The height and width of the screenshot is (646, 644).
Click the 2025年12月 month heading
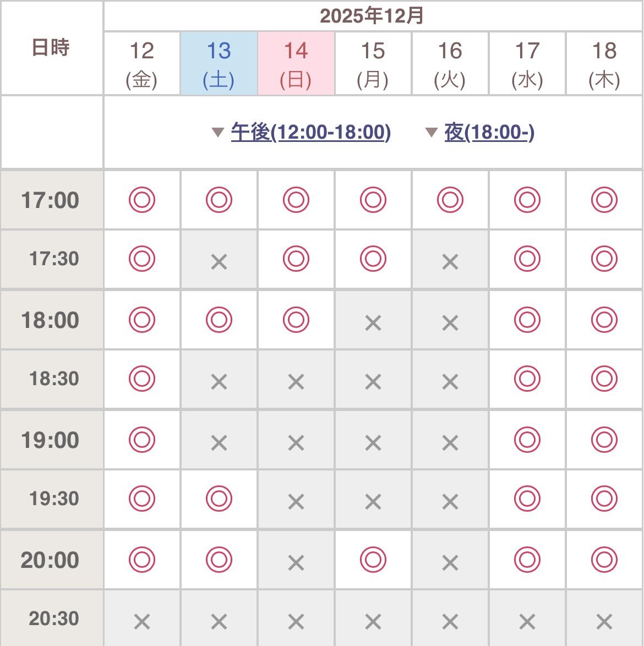372,16
